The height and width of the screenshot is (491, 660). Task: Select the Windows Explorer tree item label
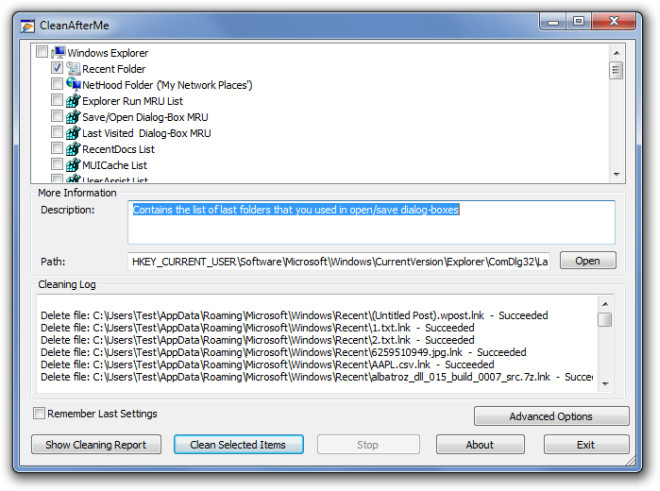[108, 53]
